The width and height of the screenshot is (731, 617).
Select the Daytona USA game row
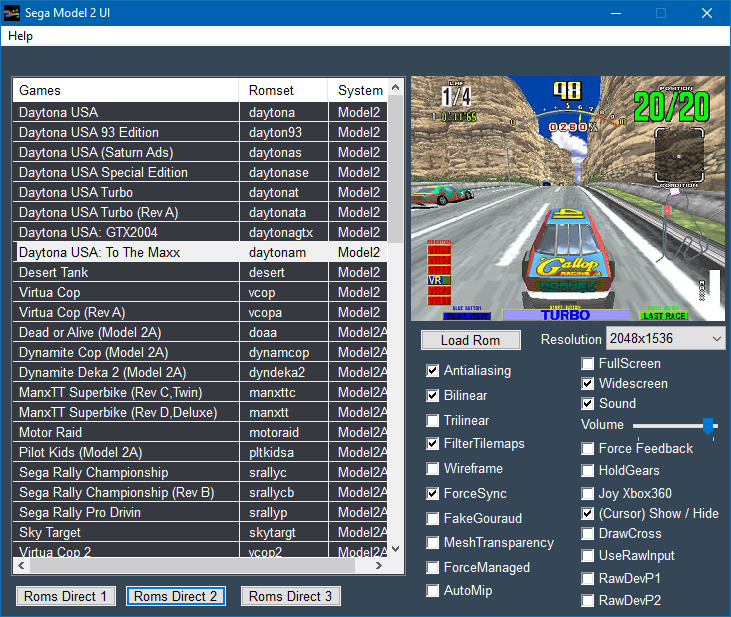(200, 112)
